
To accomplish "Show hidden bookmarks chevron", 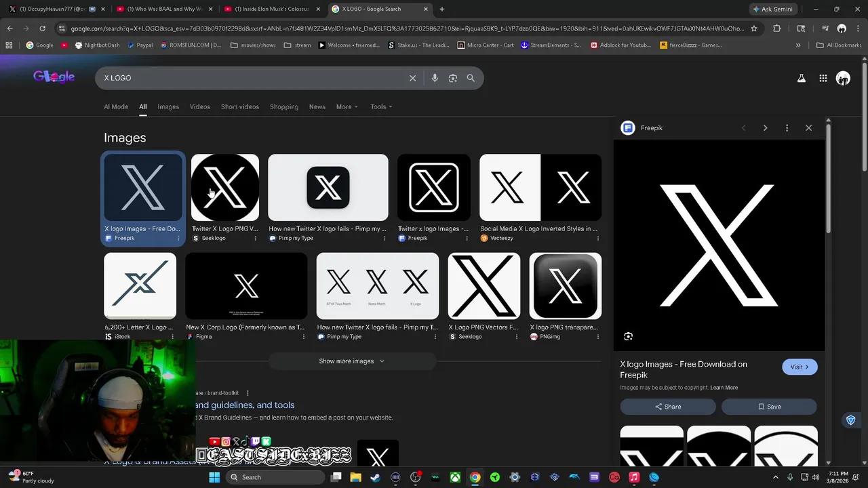I will coord(797,45).
